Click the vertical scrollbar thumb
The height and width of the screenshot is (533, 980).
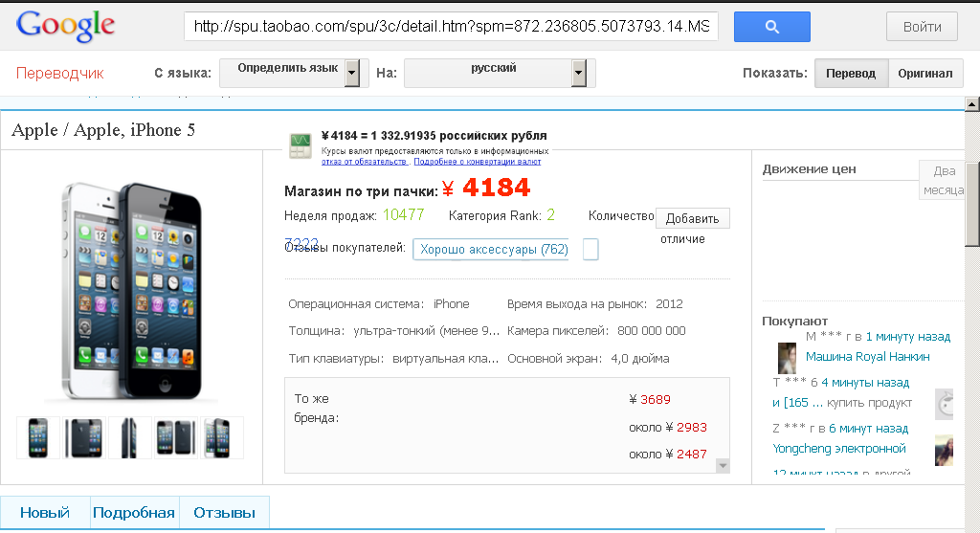coord(972,205)
